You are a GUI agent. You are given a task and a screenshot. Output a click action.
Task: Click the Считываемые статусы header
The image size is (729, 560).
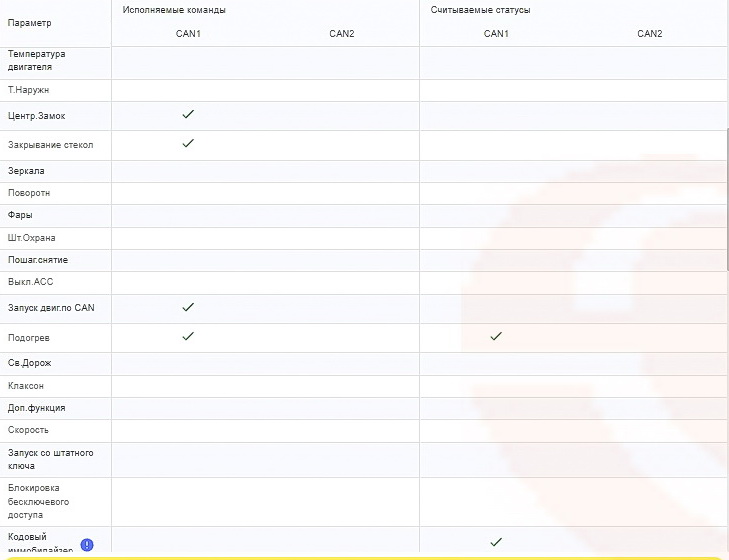tap(480, 10)
